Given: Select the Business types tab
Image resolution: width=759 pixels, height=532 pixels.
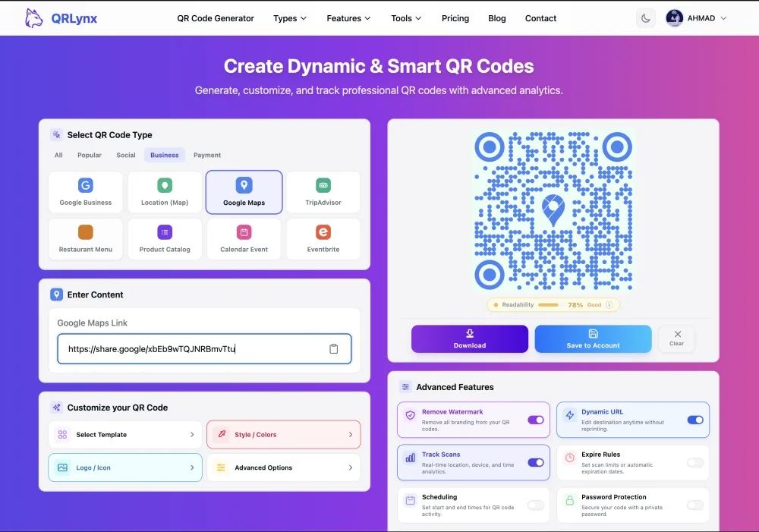Looking at the screenshot, I should pyautogui.click(x=165, y=155).
